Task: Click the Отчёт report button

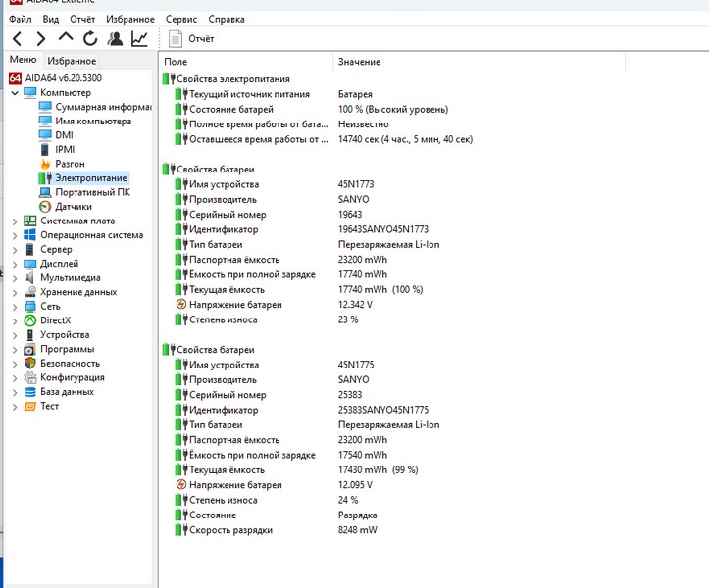Action: (x=192, y=39)
